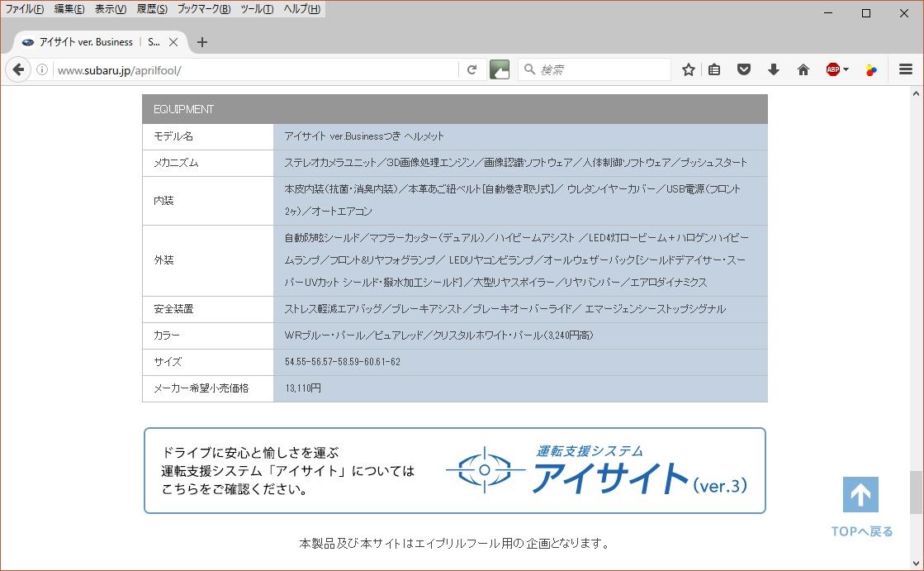Click the メーカー希望小売価格 row label

coord(201,388)
